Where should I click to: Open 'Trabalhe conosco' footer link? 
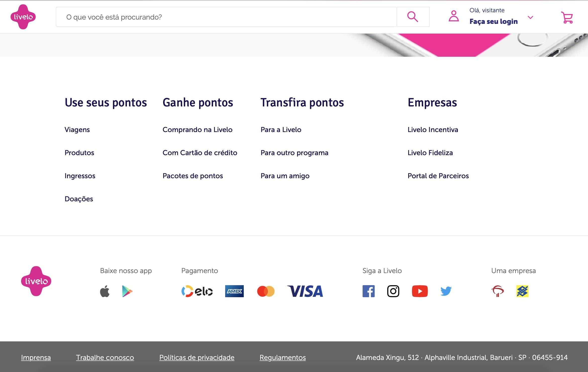pyautogui.click(x=105, y=357)
